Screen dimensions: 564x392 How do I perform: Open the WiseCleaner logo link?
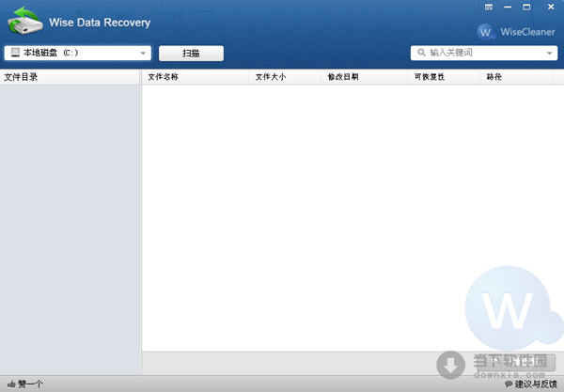pos(516,32)
